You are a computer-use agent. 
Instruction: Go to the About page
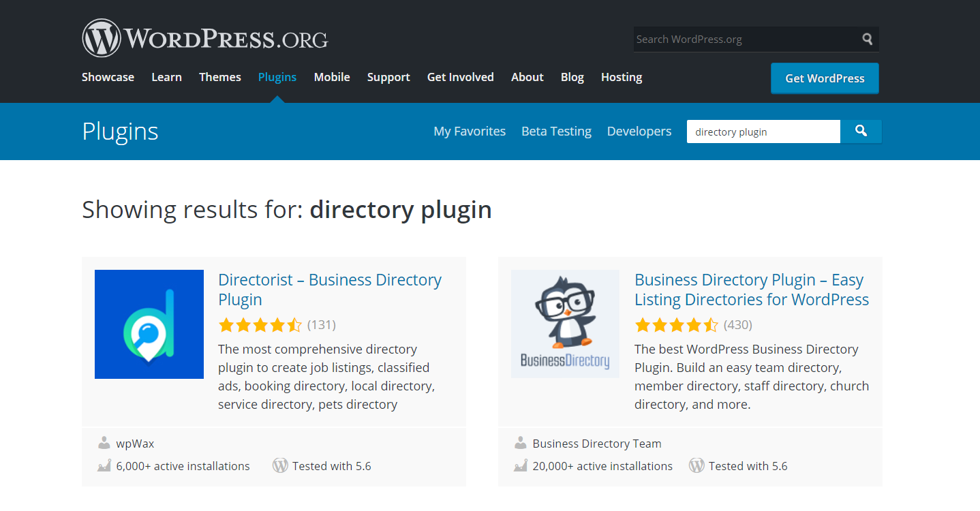pos(527,77)
